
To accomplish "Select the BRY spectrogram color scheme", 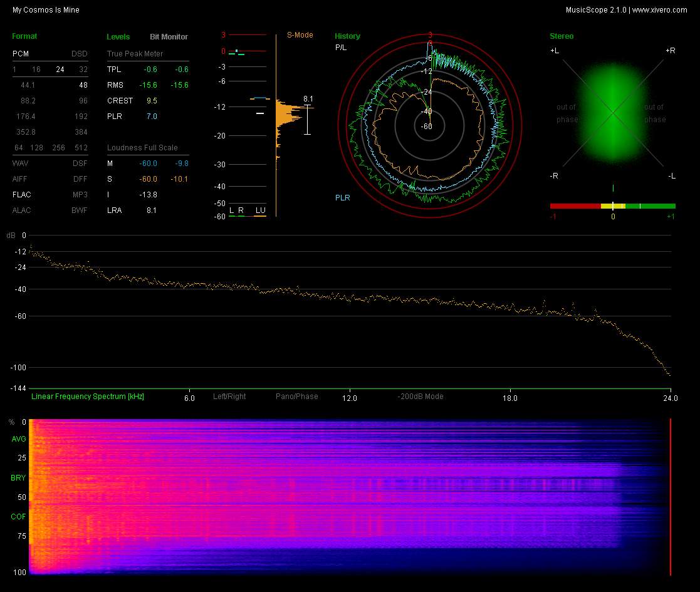I will click(19, 478).
